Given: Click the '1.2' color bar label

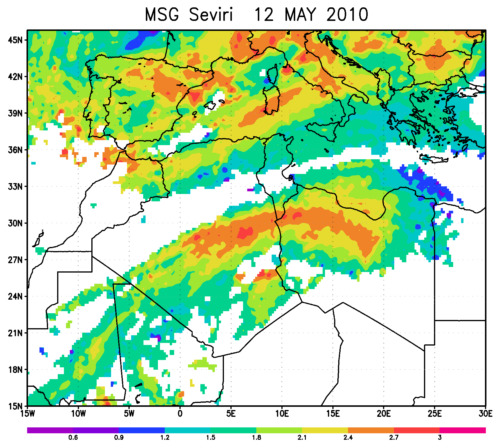Looking at the screenshot, I should tap(165, 438).
